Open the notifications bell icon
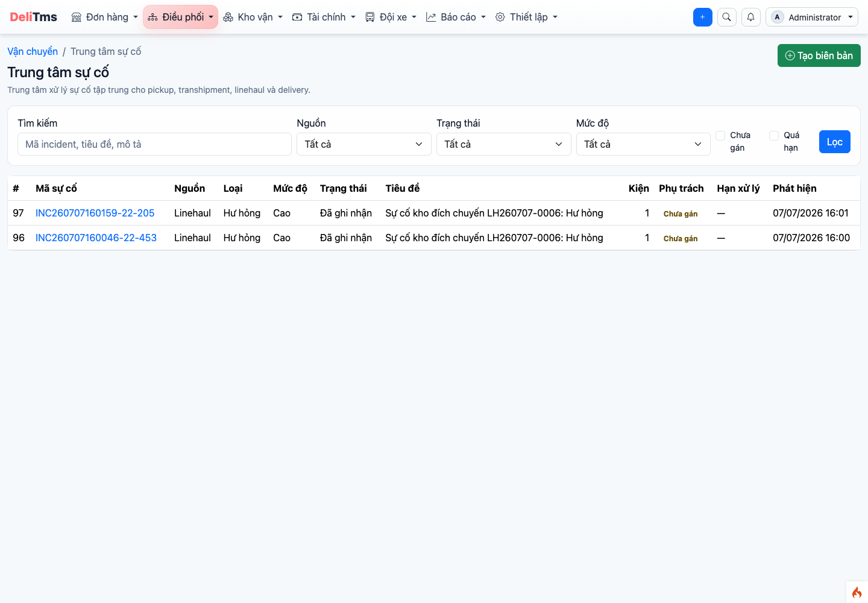868x603 pixels. point(751,17)
